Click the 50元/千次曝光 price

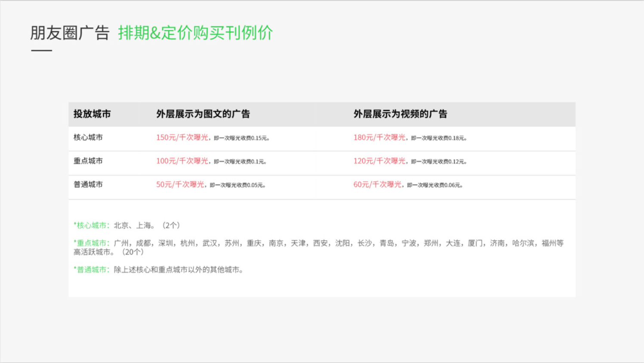pyautogui.click(x=180, y=185)
